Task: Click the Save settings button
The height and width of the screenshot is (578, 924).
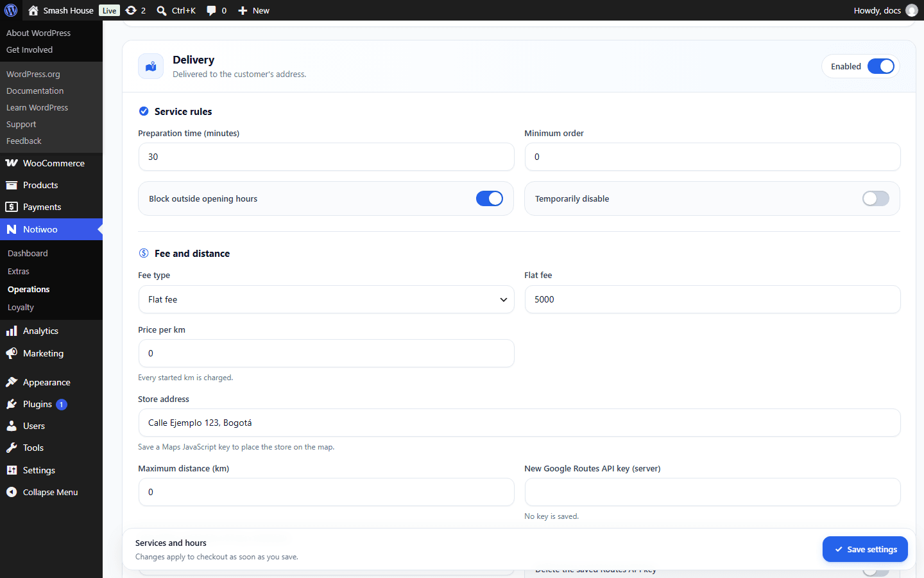Action: 865,549
